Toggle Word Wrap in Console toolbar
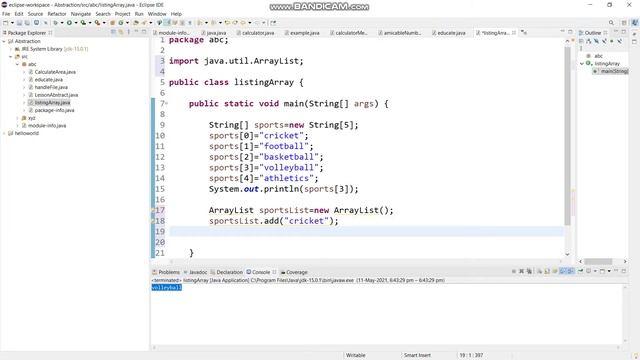 [555, 271]
